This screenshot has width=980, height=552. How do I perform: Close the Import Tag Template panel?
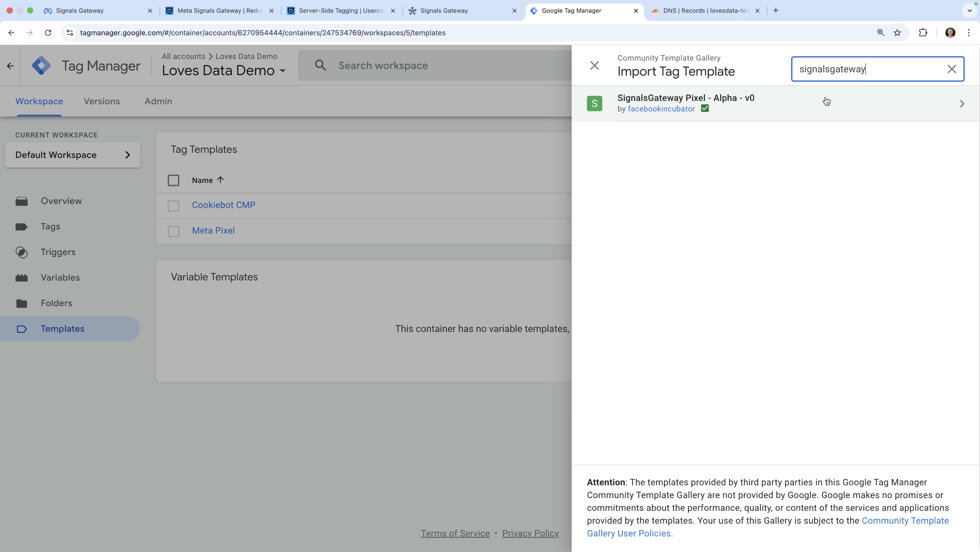(594, 66)
